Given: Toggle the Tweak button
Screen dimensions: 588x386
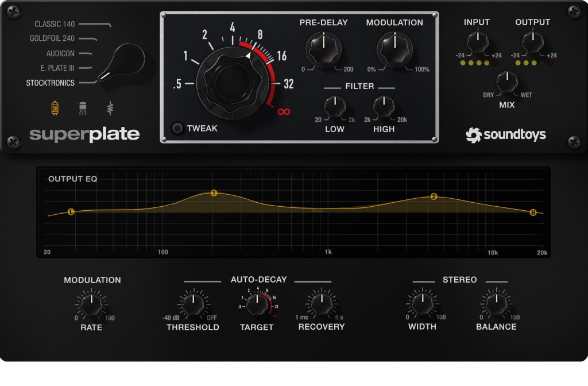Looking at the screenshot, I should [x=178, y=128].
